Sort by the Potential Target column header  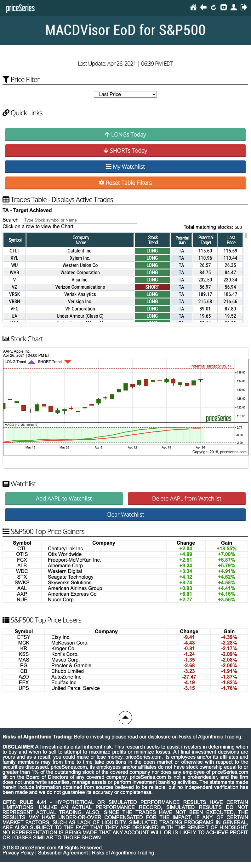pyautogui.click(x=206, y=240)
